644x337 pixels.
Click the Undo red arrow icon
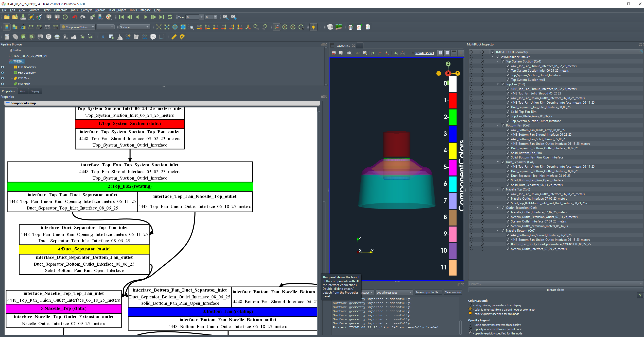(x=75, y=17)
